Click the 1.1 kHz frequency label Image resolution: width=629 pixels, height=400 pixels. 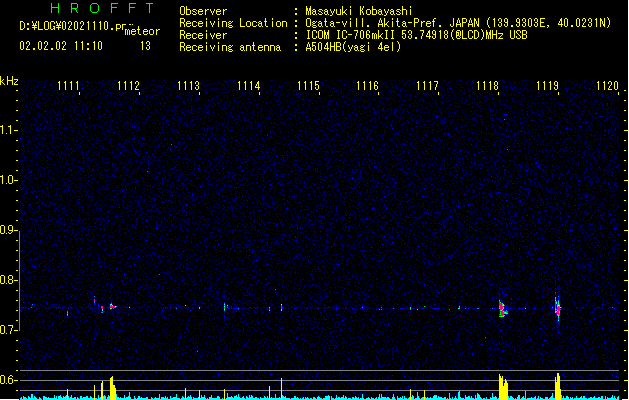pos(8,130)
